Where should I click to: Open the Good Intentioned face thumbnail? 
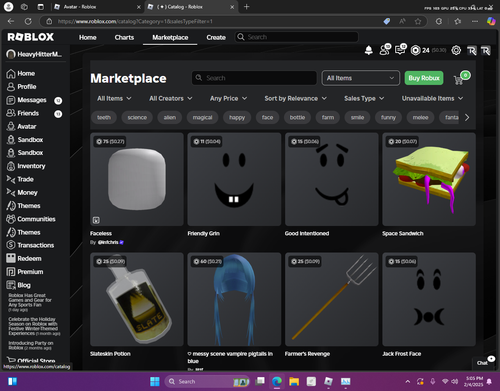[x=332, y=179]
